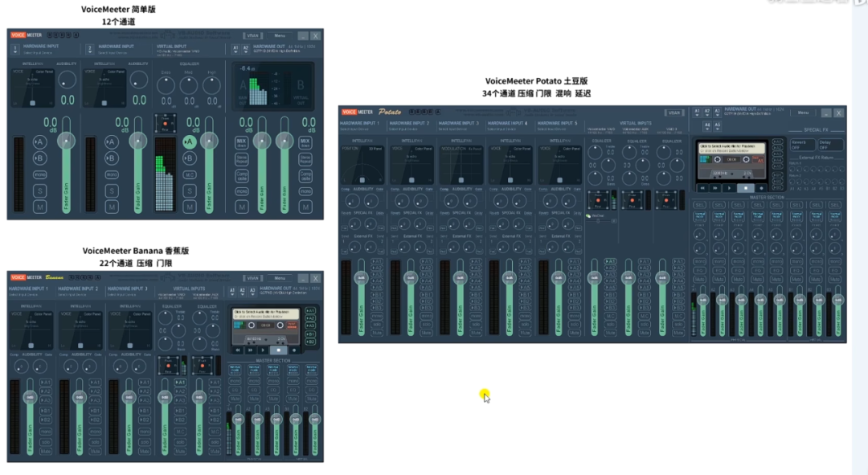Click VBAN button in Banana window
This screenshot has height=475, width=868.
tap(252, 278)
